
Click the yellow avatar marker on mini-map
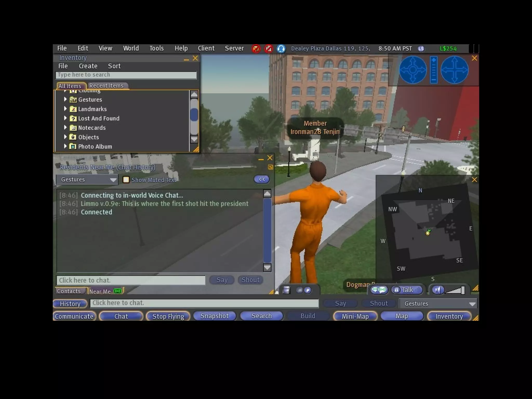(x=428, y=233)
